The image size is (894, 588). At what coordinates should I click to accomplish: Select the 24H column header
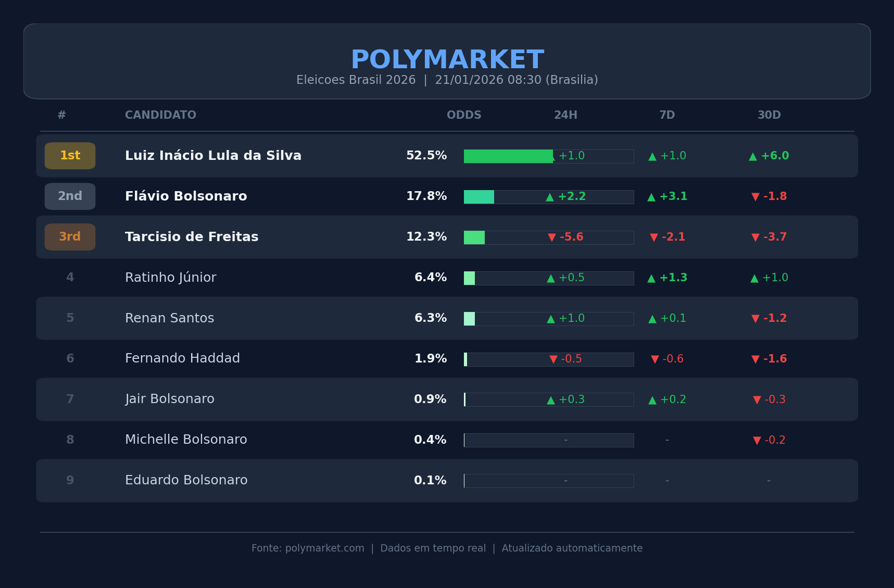[565, 115]
